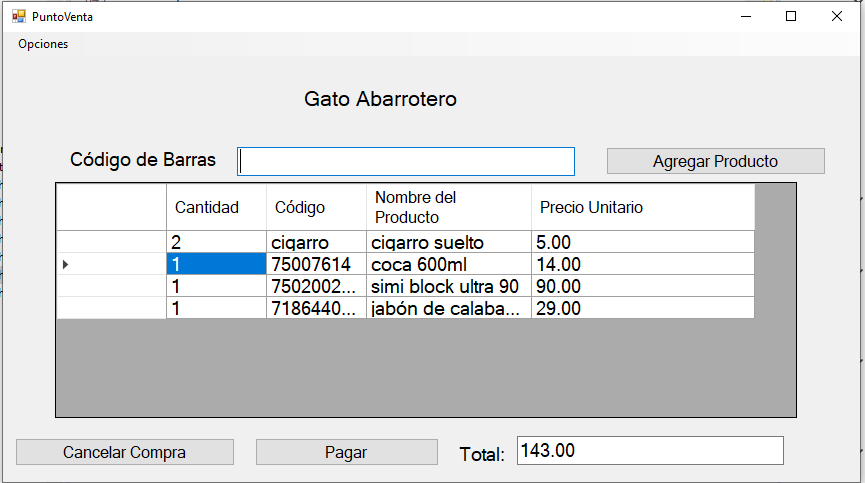Click the Cancelar Compra button
This screenshot has height=483, width=865.
pyautogui.click(x=125, y=452)
